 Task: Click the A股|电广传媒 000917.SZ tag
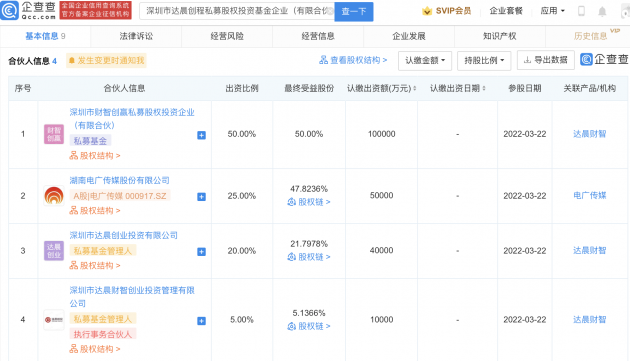120,196
